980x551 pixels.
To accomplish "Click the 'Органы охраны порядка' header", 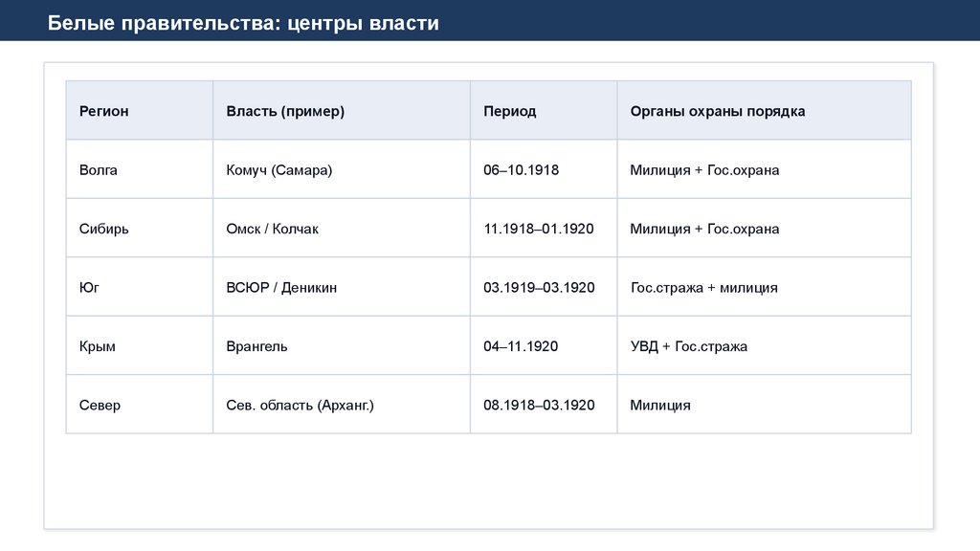I will [718, 111].
